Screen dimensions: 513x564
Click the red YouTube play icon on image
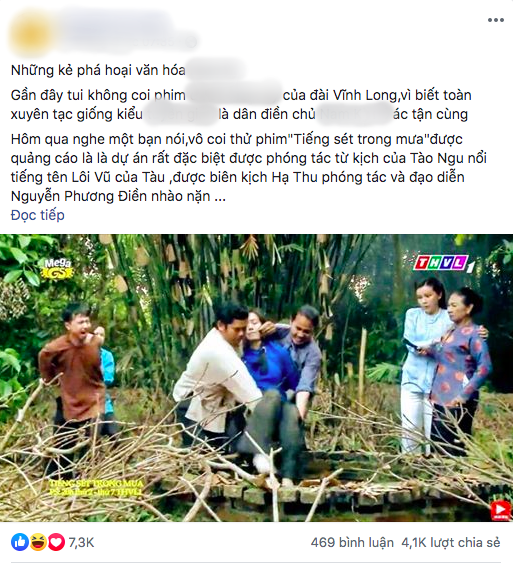[x=501, y=510]
